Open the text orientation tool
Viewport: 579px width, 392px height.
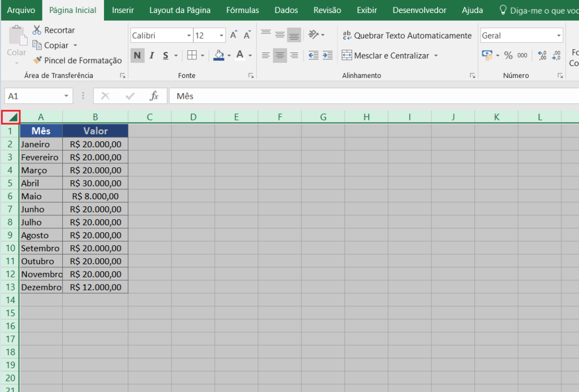point(313,35)
